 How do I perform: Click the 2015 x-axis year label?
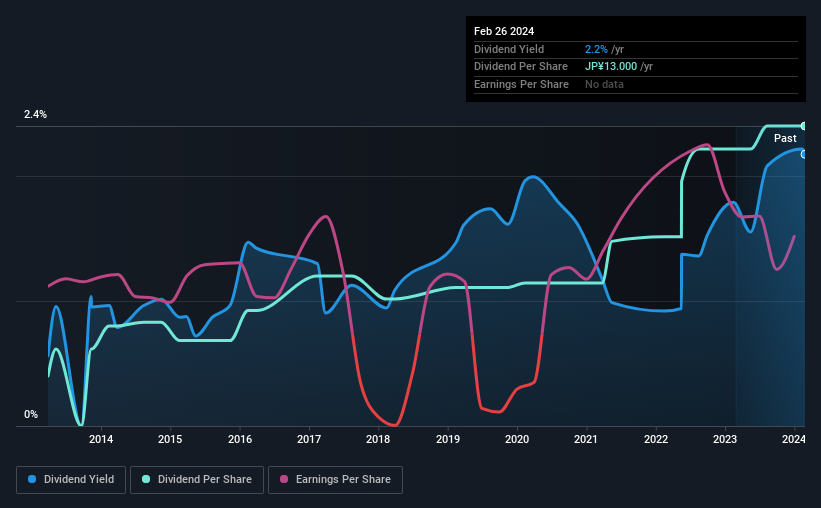[170, 439]
